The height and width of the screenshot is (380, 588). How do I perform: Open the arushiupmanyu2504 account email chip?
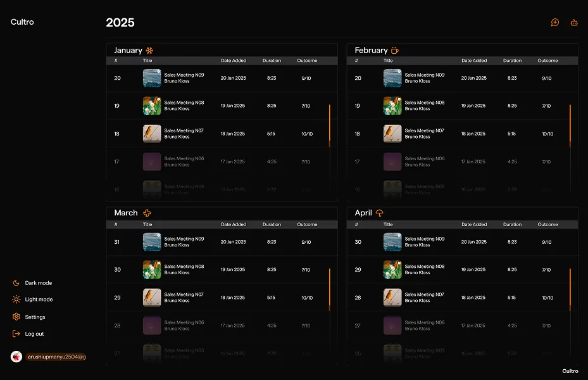coord(56,357)
